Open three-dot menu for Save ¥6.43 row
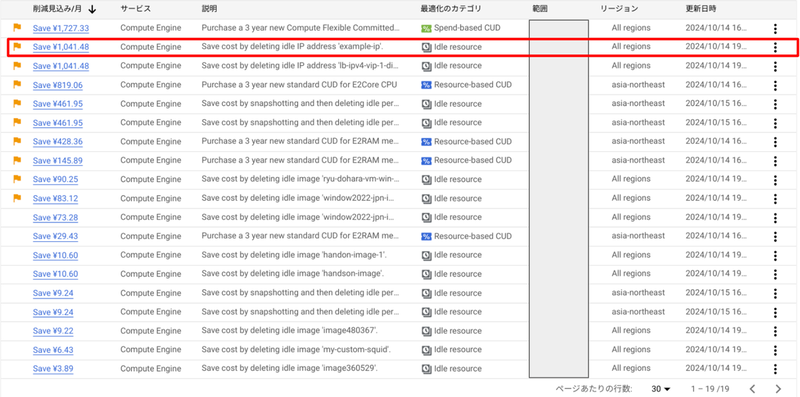 coord(775,350)
